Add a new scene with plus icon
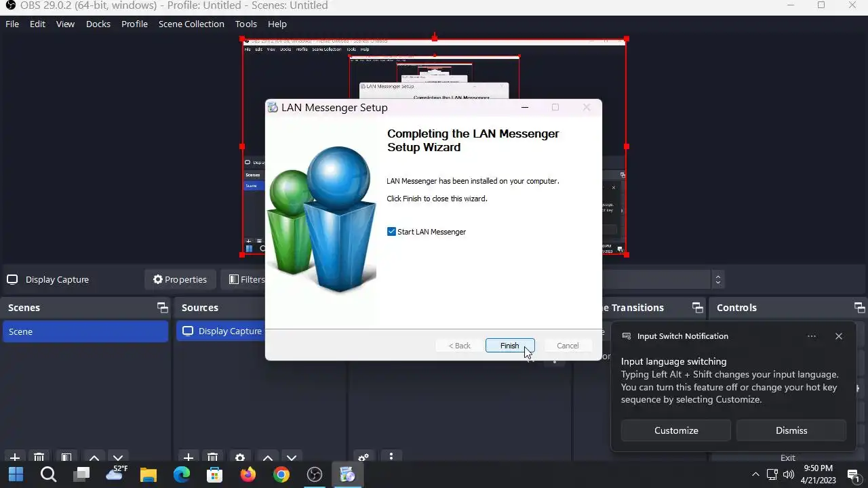This screenshot has height=488, width=868. pos(14,457)
